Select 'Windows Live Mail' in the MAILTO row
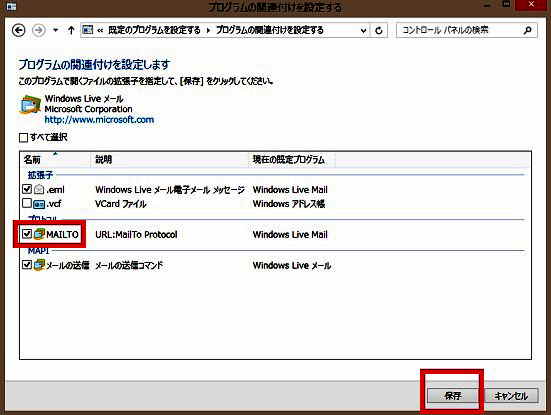Viewport: 551px width, 415px height. coord(290,234)
